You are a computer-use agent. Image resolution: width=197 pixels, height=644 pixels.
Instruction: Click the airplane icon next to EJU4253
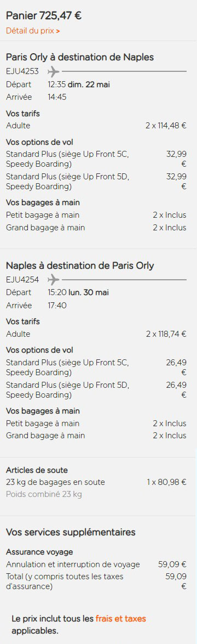coord(54,71)
